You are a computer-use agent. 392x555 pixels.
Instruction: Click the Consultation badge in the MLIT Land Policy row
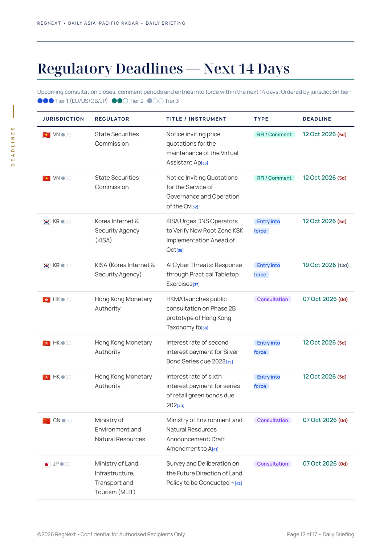click(273, 464)
